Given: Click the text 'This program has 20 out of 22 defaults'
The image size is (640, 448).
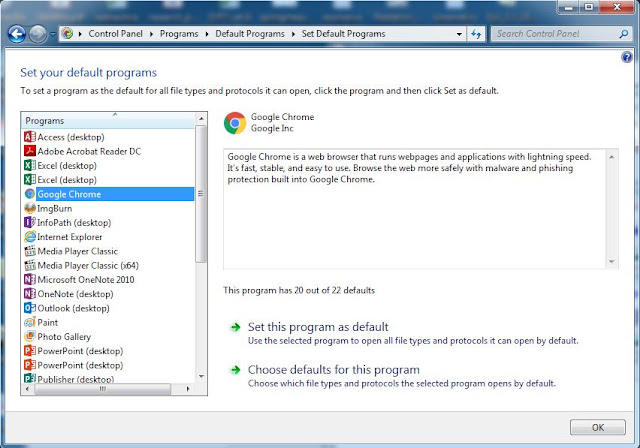Looking at the screenshot, I should (x=299, y=290).
